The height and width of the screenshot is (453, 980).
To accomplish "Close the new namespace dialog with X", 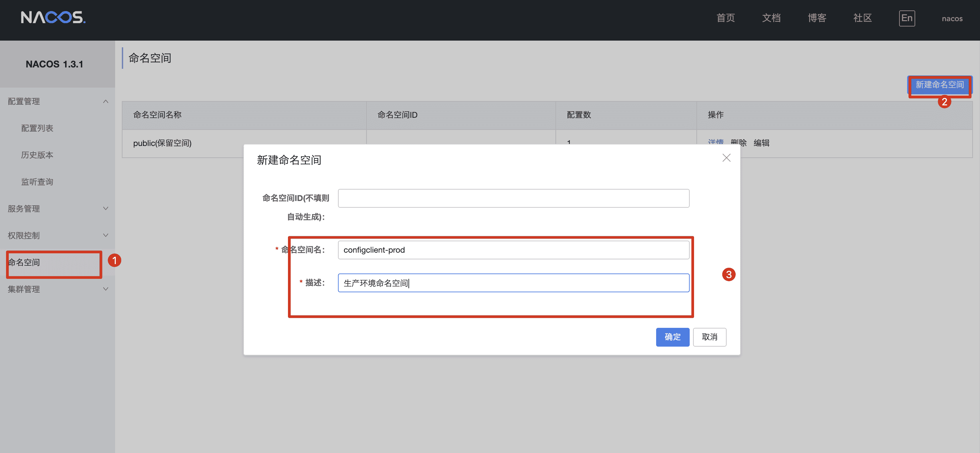I will (726, 158).
